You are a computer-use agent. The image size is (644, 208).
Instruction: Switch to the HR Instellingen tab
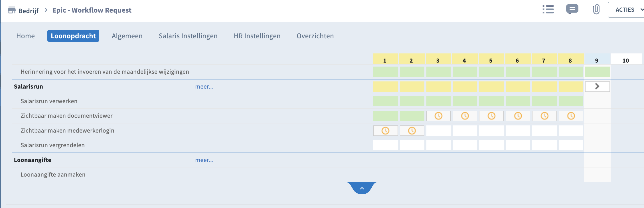click(x=257, y=36)
